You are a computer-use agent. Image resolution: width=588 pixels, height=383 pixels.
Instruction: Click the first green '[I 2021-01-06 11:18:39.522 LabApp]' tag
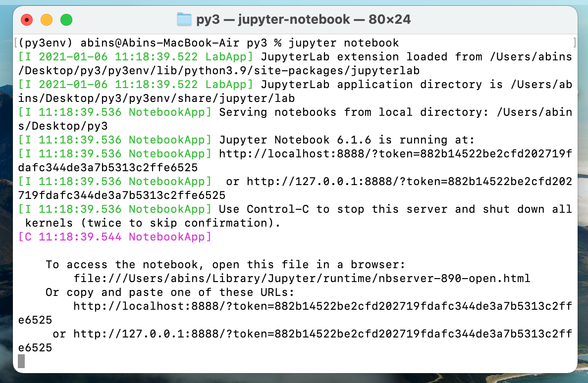[x=136, y=56]
